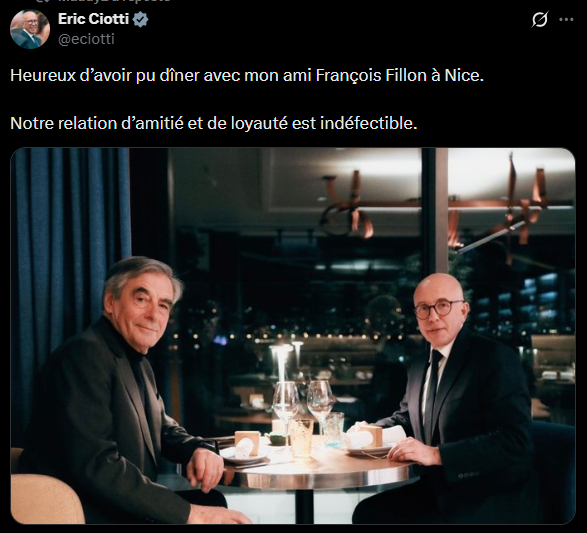Viewport: 587px width, 533px height.
Task: Click the sentence about amitié et loyauté
Action: tap(213, 123)
